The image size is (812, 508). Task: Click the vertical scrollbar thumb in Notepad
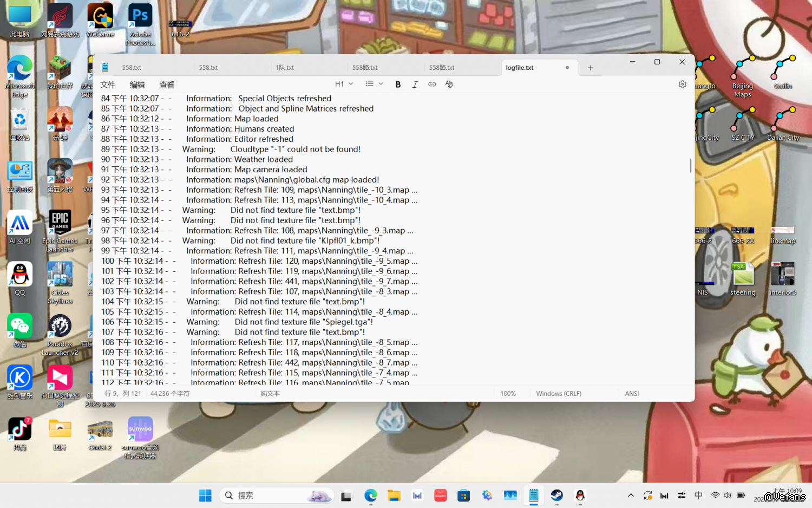[x=690, y=166]
